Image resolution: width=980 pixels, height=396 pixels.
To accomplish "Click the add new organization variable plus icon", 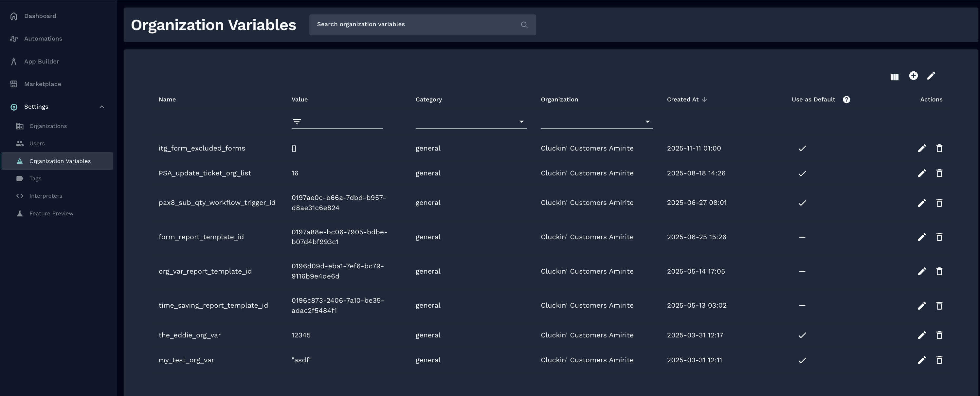I will pyautogui.click(x=914, y=76).
